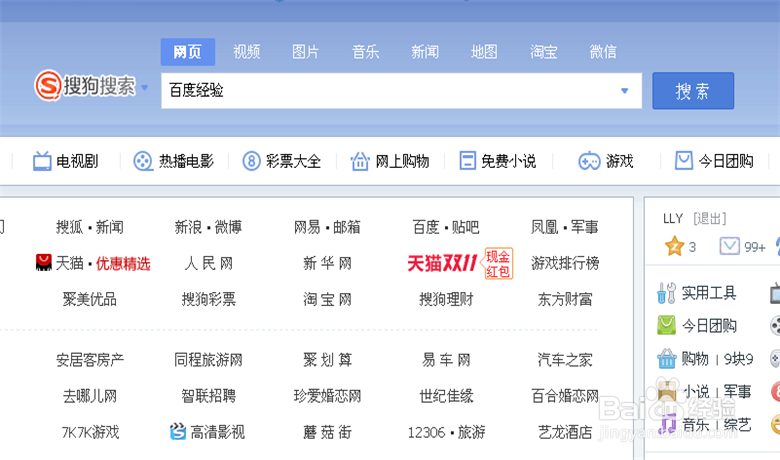780x460 pixels.
Task: Visit the 淘宝网 link
Action: [327, 299]
